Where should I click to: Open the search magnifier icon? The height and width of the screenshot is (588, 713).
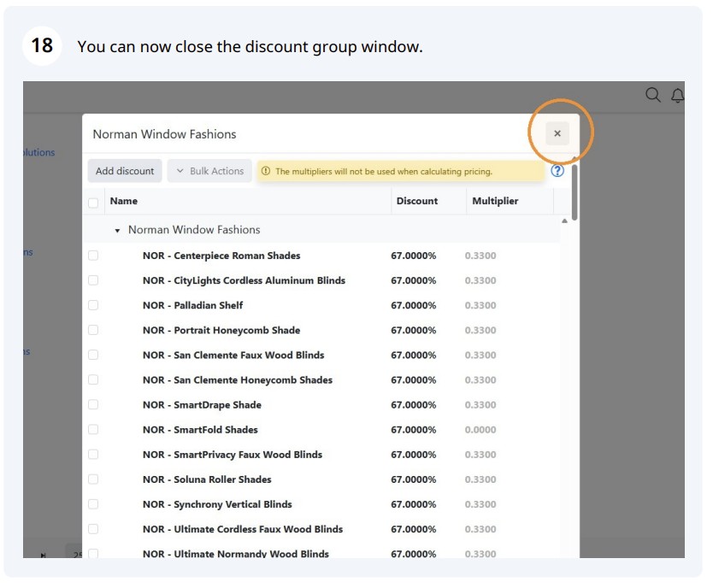point(653,95)
